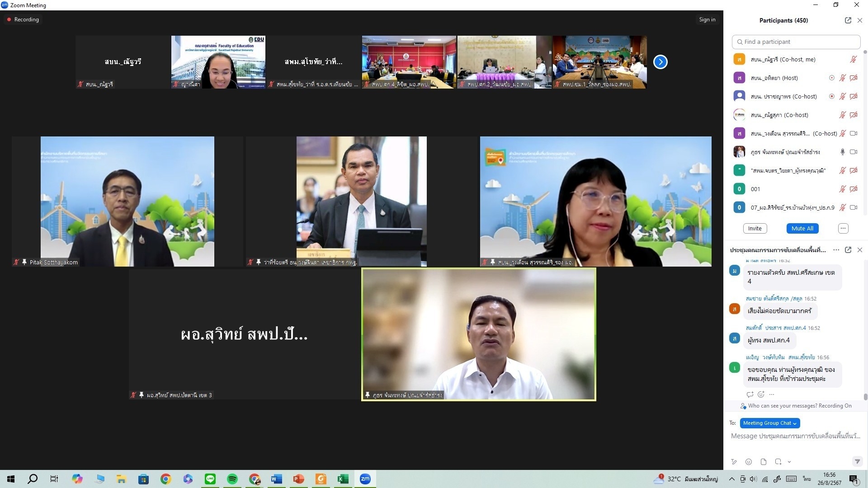Open Spotify from the taskbar
This screenshot has width=868, height=488.
(232, 479)
